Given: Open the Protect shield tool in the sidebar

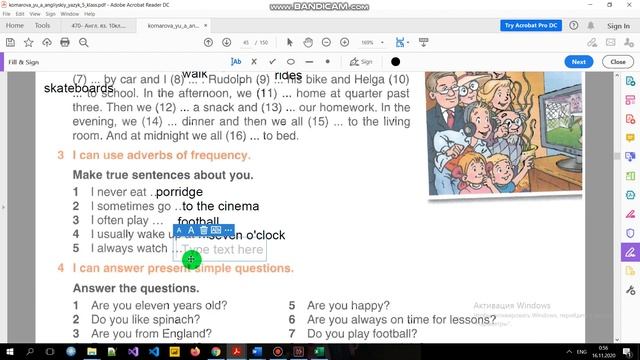Looking at the screenshot, I should tap(630, 233).
